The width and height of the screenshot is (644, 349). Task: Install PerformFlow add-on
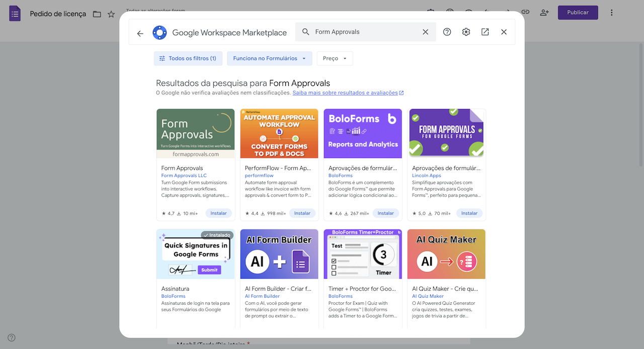(x=302, y=213)
